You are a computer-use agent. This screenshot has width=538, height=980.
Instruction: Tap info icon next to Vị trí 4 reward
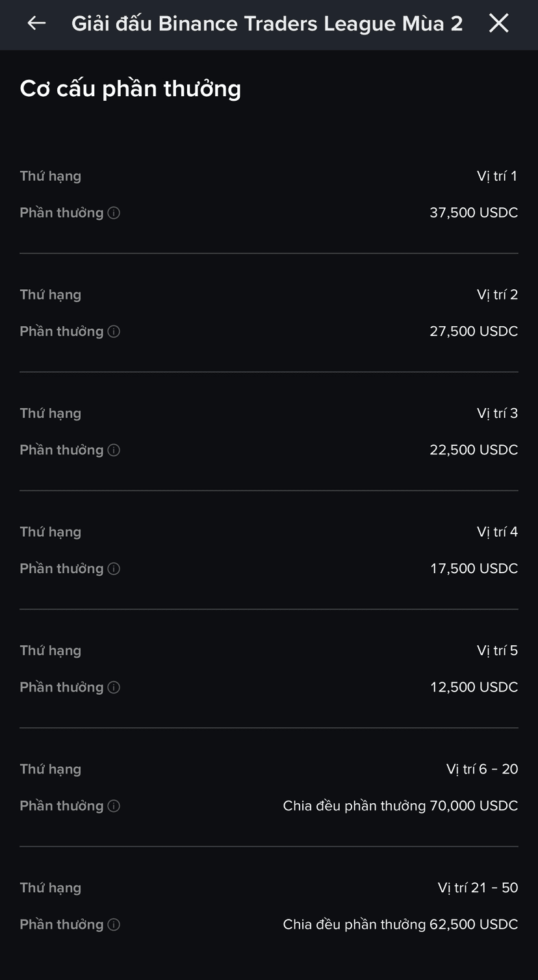pyautogui.click(x=114, y=569)
